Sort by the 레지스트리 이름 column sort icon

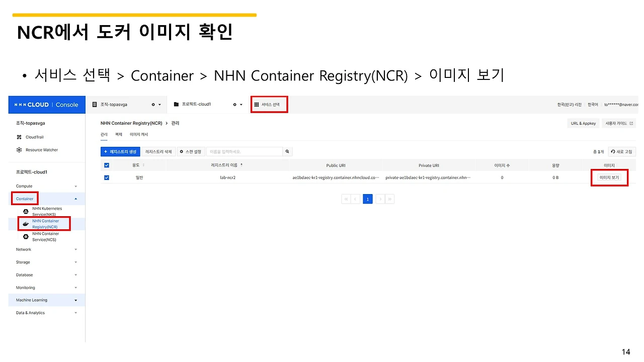pos(242,165)
